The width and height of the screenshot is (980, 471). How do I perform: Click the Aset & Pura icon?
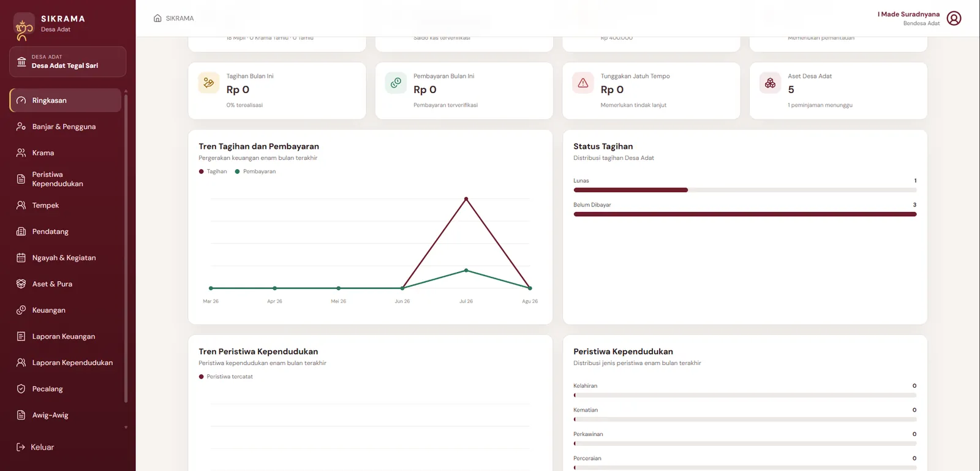[x=21, y=284]
